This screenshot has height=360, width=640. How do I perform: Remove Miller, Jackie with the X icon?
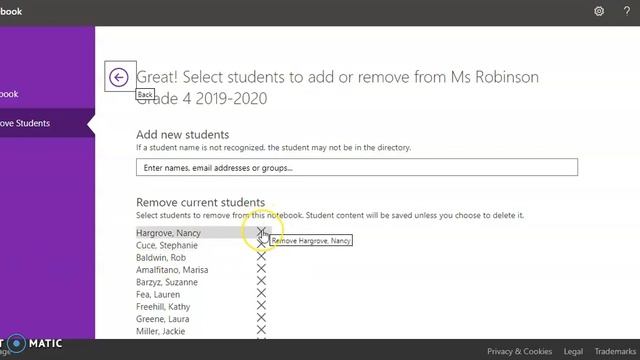pyautogui.click(x=261, y=330)
